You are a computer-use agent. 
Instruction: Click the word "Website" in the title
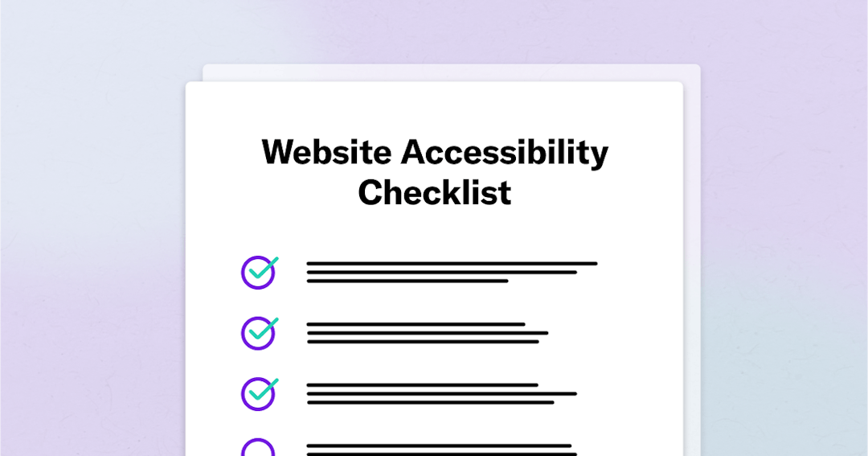(325, 152)
